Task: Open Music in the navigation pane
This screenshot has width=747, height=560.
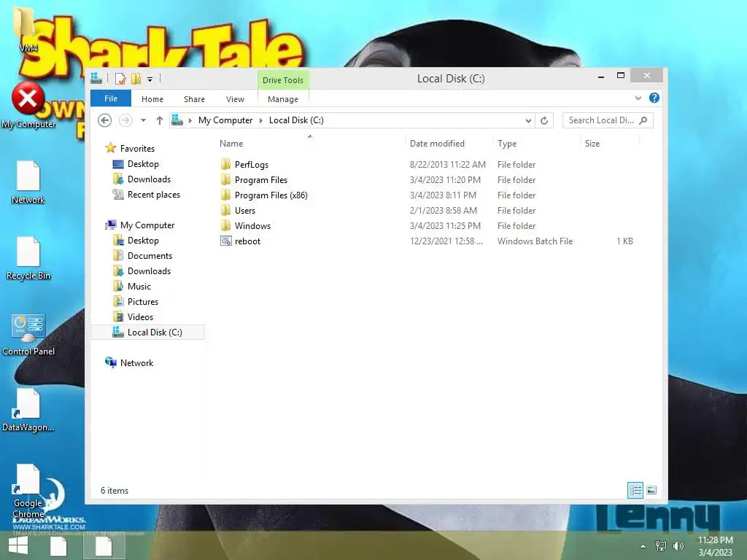Action: pyautogui.click(x=131, y=286)
